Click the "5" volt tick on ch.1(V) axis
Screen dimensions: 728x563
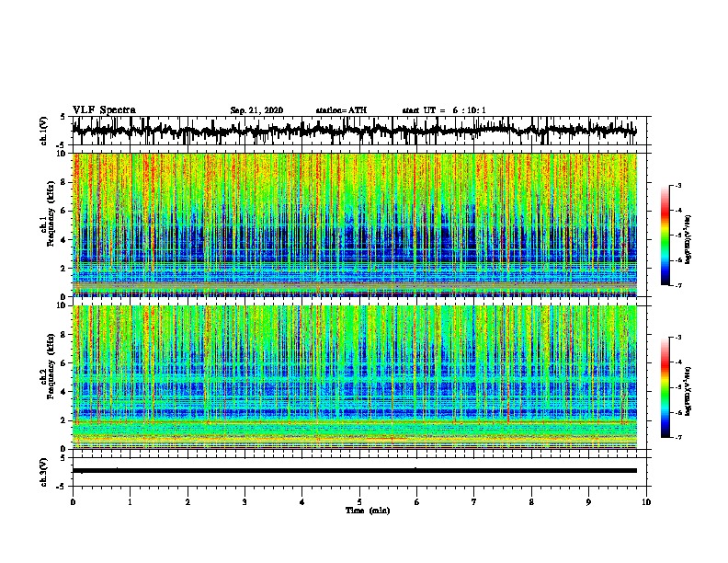click(x=63, y=117)
